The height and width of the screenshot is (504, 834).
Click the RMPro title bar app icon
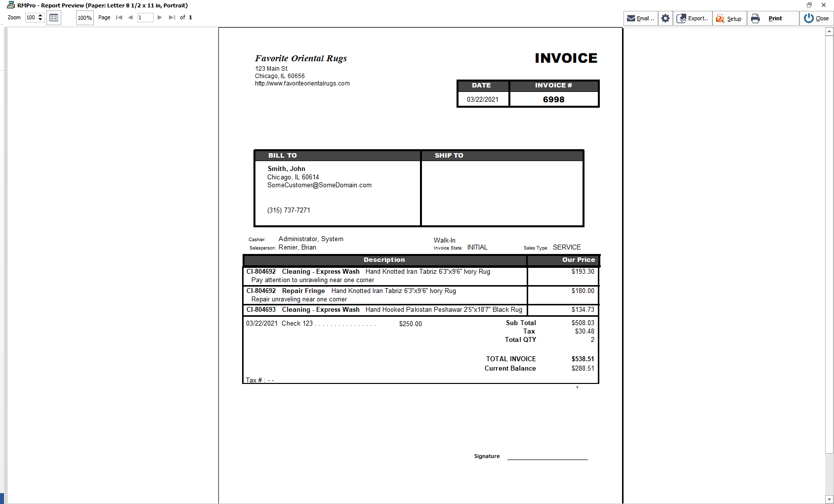coord(11,5)
